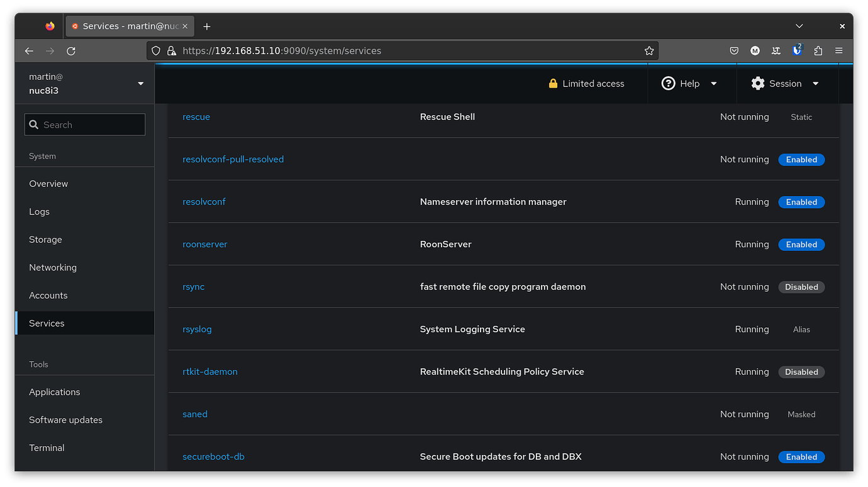Image resolution: width=868 pixels, height=487 pixels.
Task: Open the rsyslog service details
Action: tap(197, 329)
